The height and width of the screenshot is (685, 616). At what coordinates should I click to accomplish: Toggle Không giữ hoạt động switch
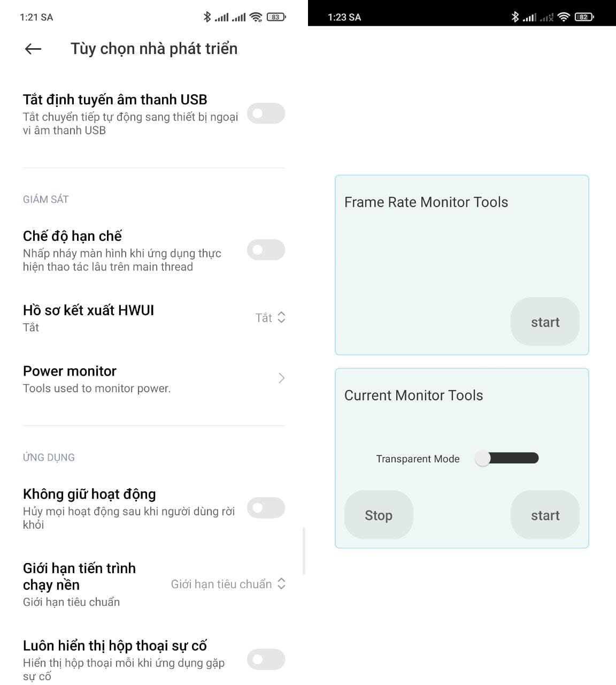(266, 508)
